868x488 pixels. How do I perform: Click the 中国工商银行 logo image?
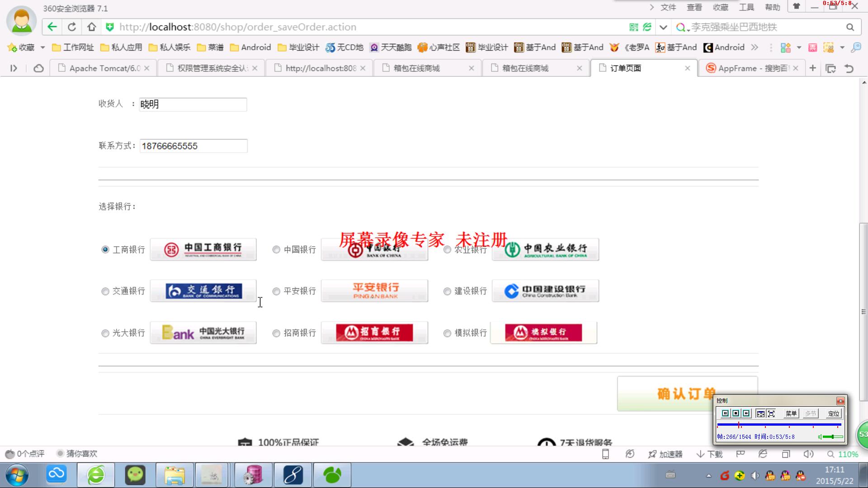(x=203, y=249)
